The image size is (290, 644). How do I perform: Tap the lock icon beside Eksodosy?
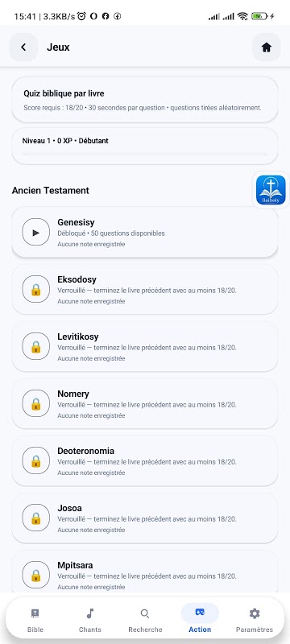(35, 290)
